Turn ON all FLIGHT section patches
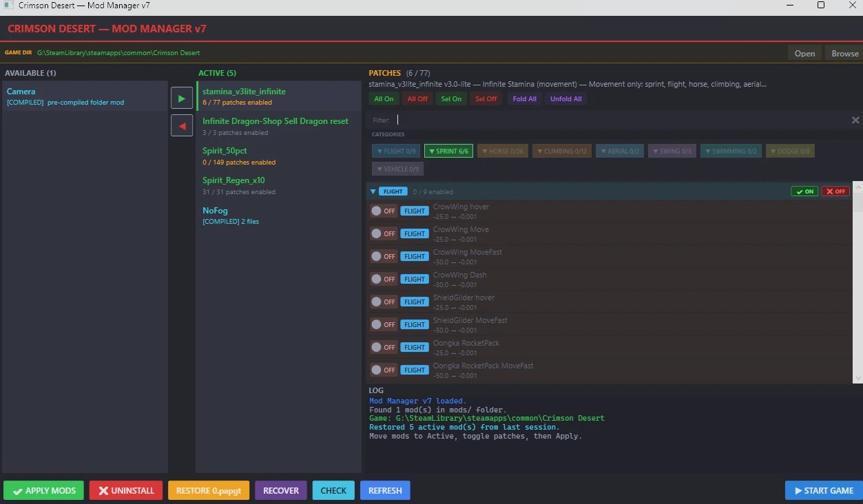 click(x=804, y=191)
